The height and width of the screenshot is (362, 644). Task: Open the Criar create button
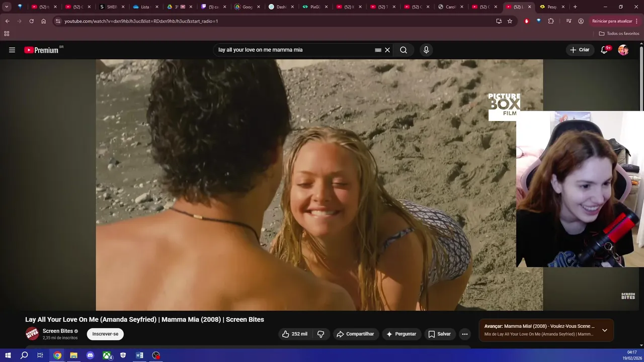579,50
